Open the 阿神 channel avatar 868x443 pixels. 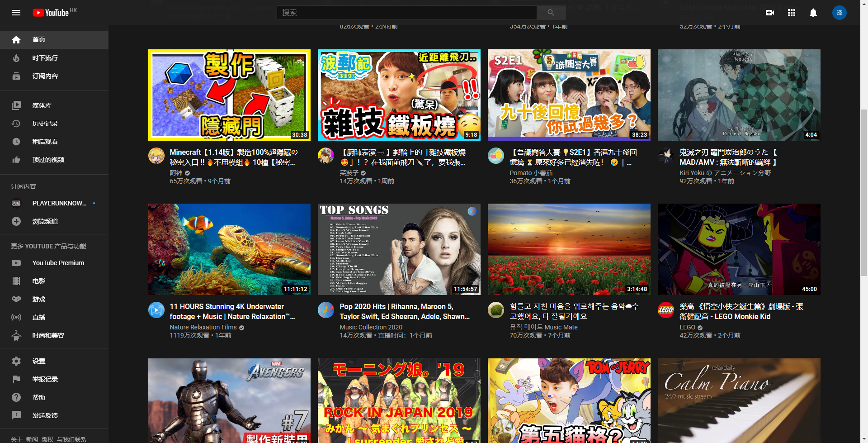click(156, 156)
